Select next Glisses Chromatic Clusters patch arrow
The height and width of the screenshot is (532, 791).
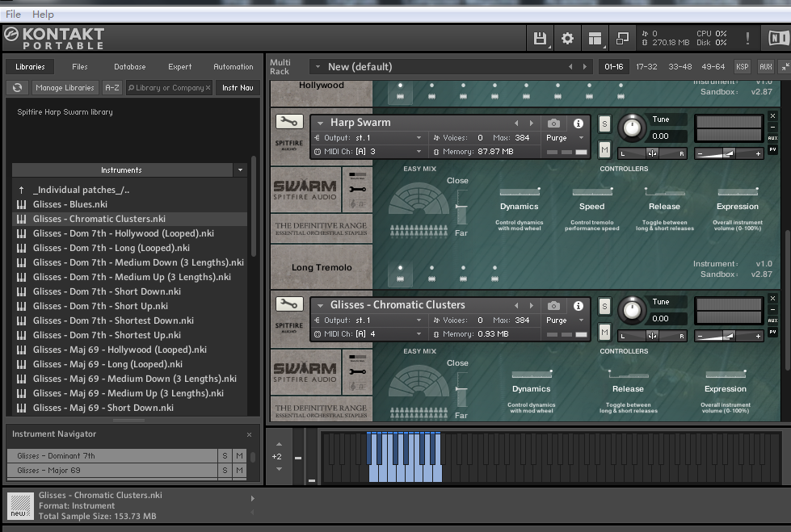pyautogui.click(x=531, y=306)
